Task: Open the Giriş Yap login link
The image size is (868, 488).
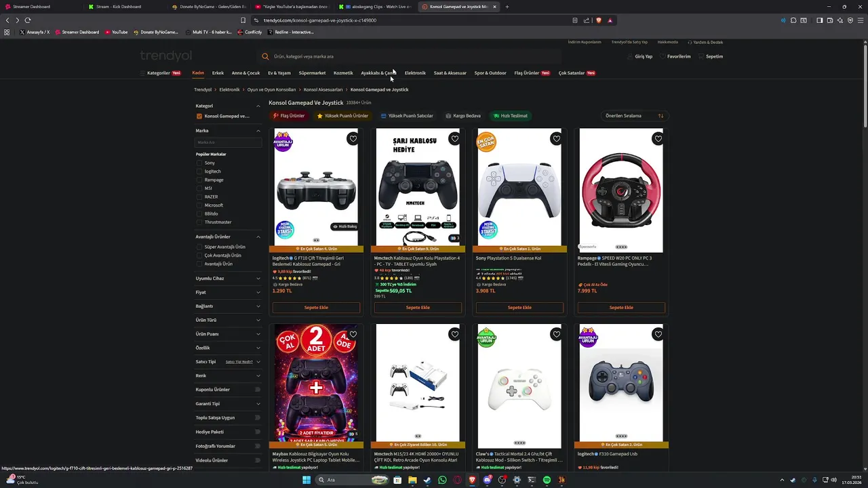Action: (x=639, y=56)
